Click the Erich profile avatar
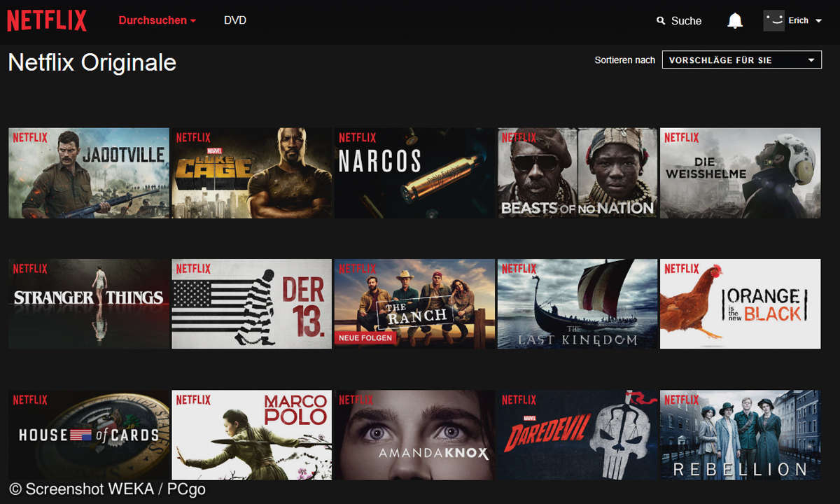The width and height of the screenshot is (840, 504). coord(774,20)
